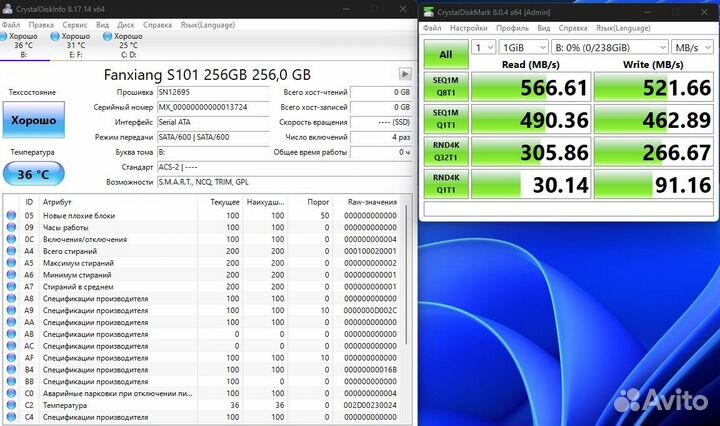Click status icon of attribute A8
The image size is (720, 426).
tap(11, 298)
